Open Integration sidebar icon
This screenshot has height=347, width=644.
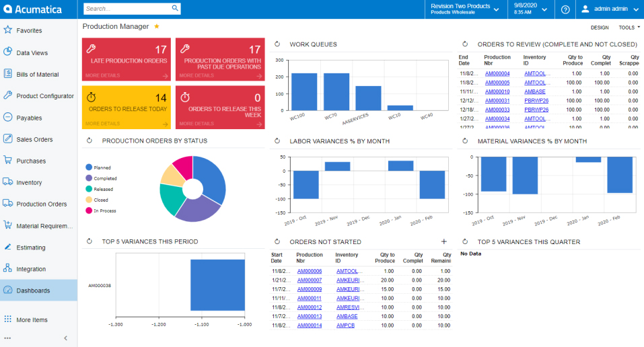[7, 268]
